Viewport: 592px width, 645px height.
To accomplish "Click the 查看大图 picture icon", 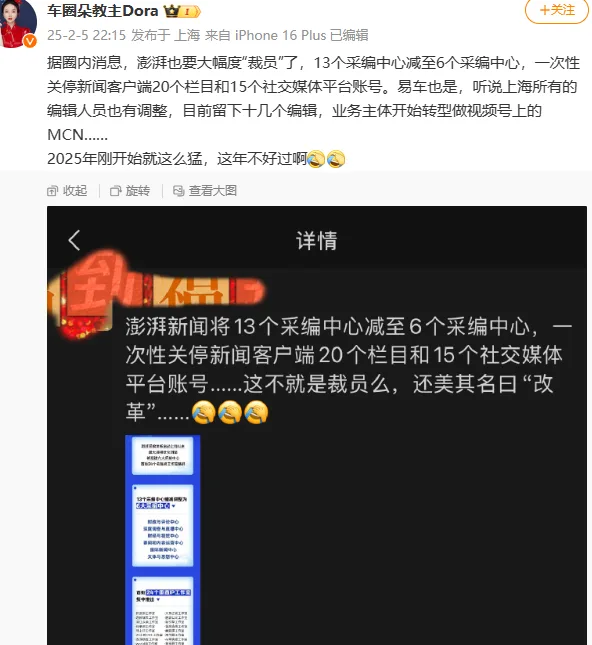I will click(179, 191).
